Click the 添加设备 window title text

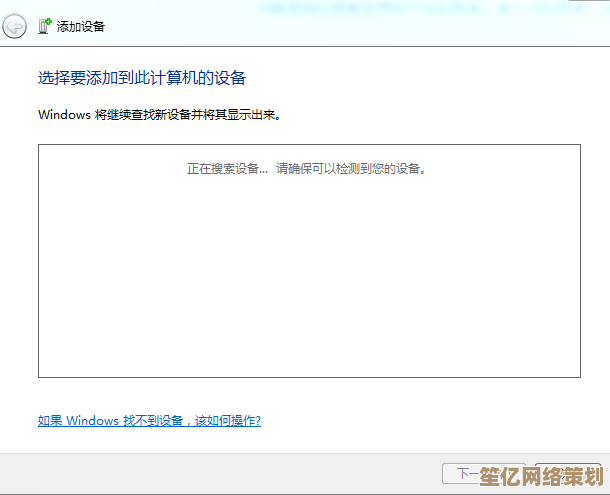pyautogui.click(x=80, y=27)
